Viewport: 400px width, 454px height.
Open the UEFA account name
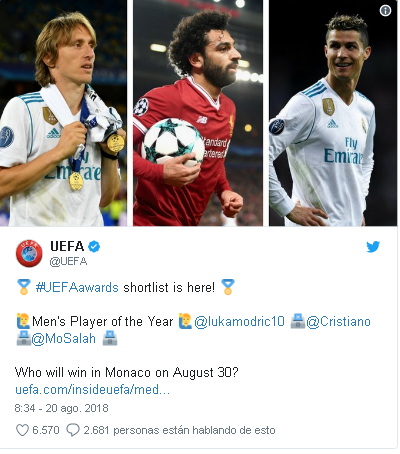pos(67,246)
